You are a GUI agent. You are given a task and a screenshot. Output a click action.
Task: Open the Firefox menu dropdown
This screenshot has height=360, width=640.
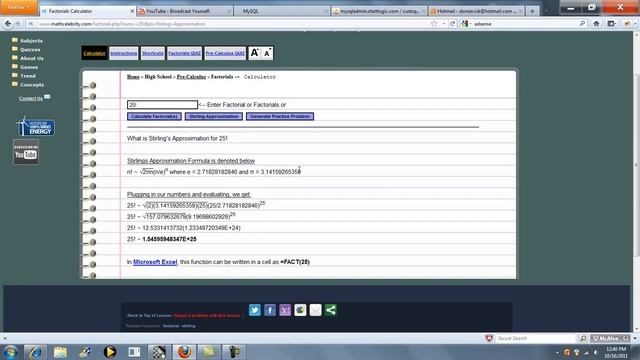(19, 7)
